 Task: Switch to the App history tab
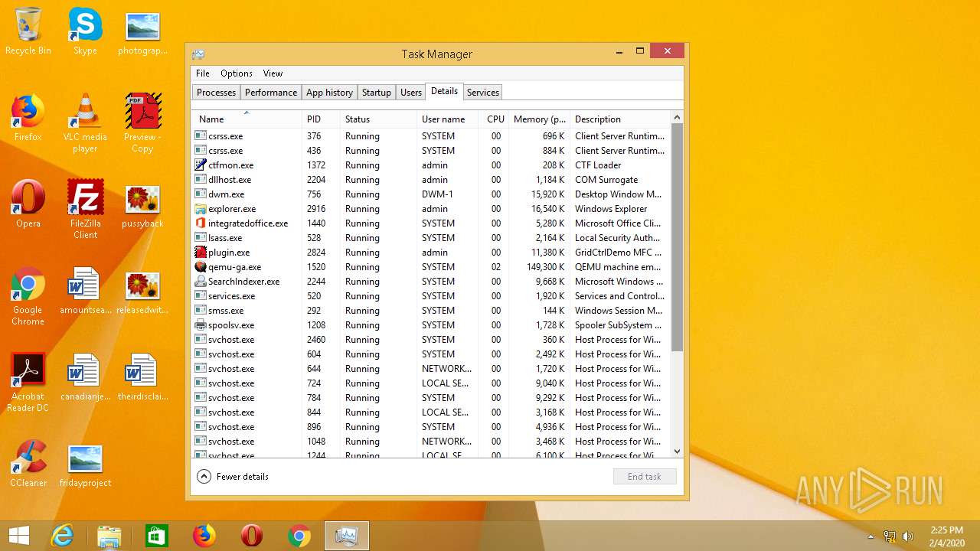click(x=329, y=93)
